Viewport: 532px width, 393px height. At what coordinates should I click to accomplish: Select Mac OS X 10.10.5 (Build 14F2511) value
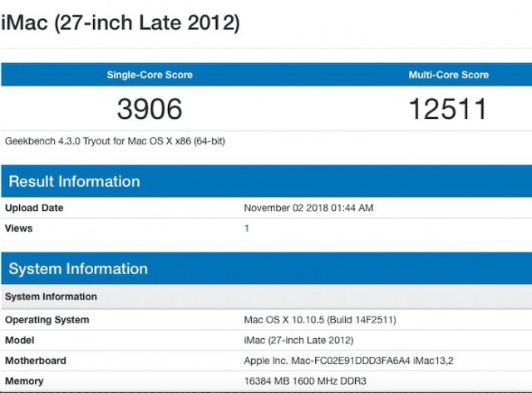320,320
